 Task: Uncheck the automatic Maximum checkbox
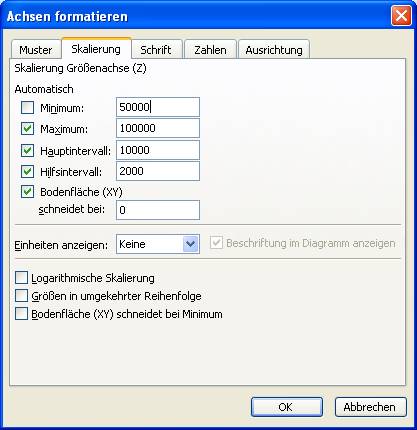coord(27,129)
